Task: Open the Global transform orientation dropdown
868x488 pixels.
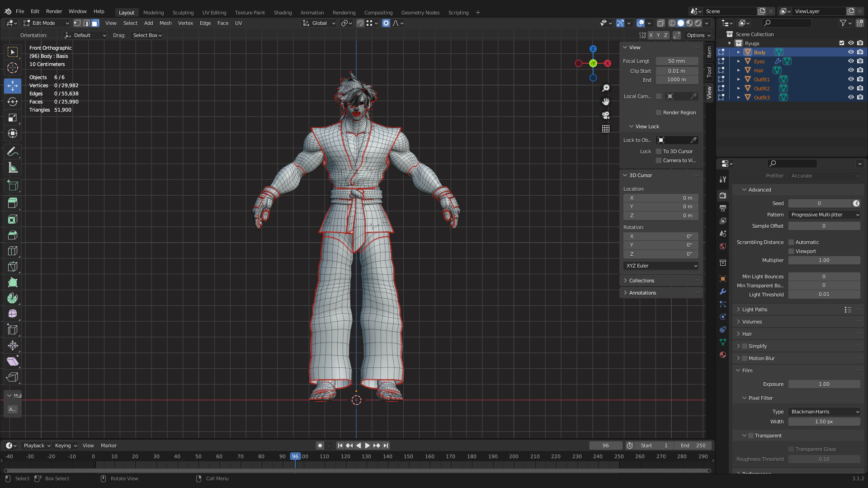Action: 319,23
